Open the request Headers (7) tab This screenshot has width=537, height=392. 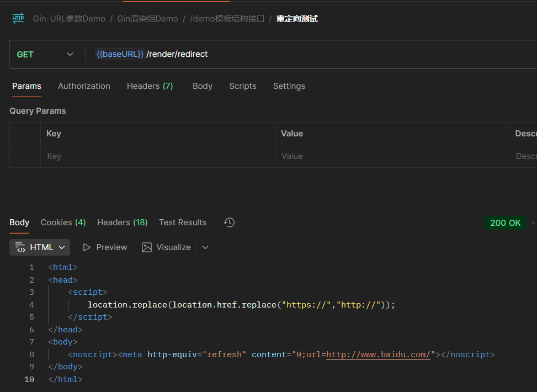[x=150, y=86]
